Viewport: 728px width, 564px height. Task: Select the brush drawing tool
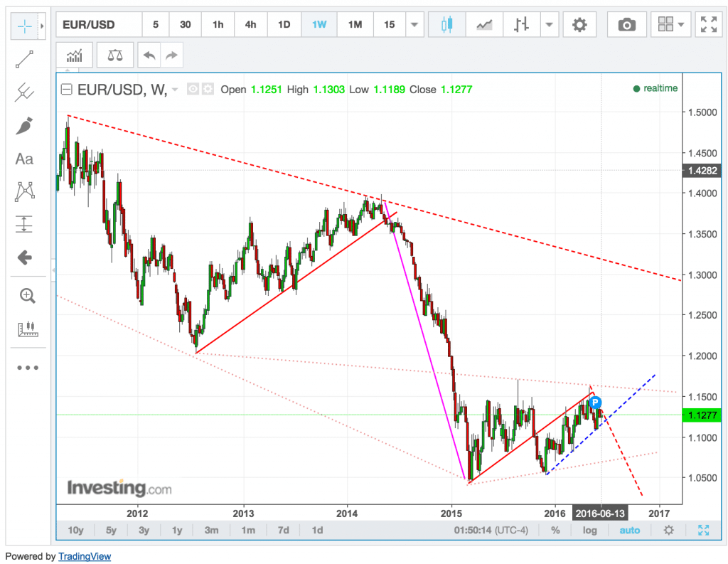[x=24, y=126]
